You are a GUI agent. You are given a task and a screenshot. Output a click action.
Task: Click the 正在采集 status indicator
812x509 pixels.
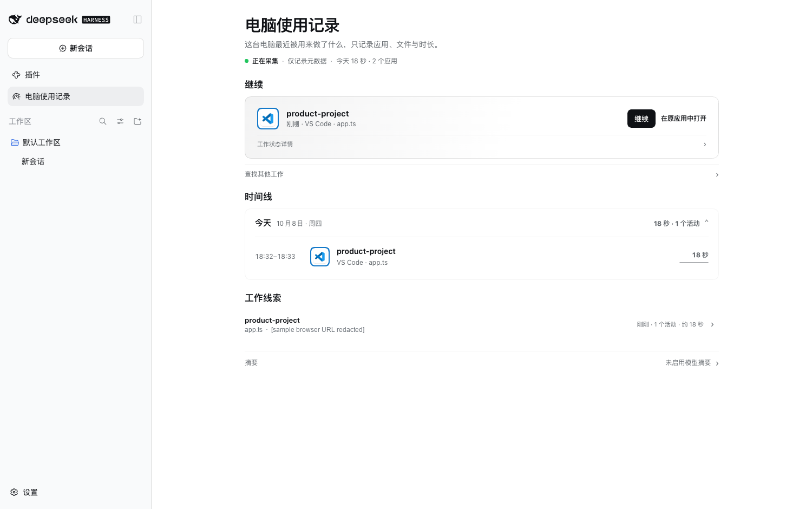(261, 61)
